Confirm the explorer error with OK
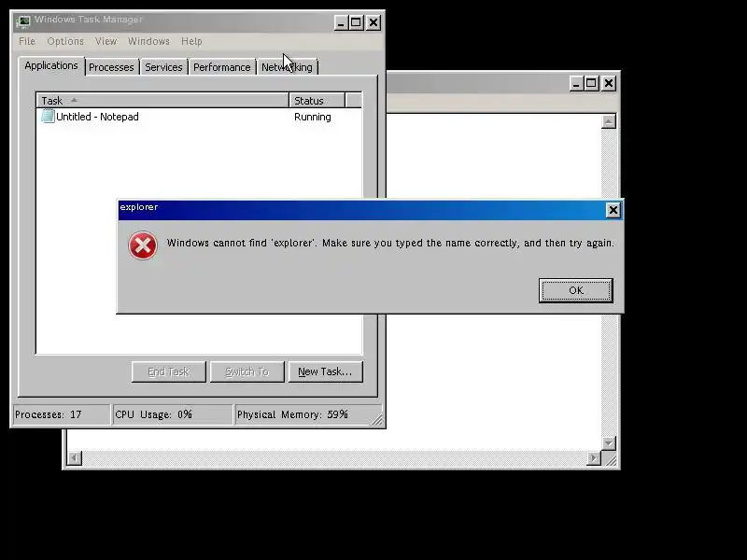747x560 pixels. click(576, 290)
